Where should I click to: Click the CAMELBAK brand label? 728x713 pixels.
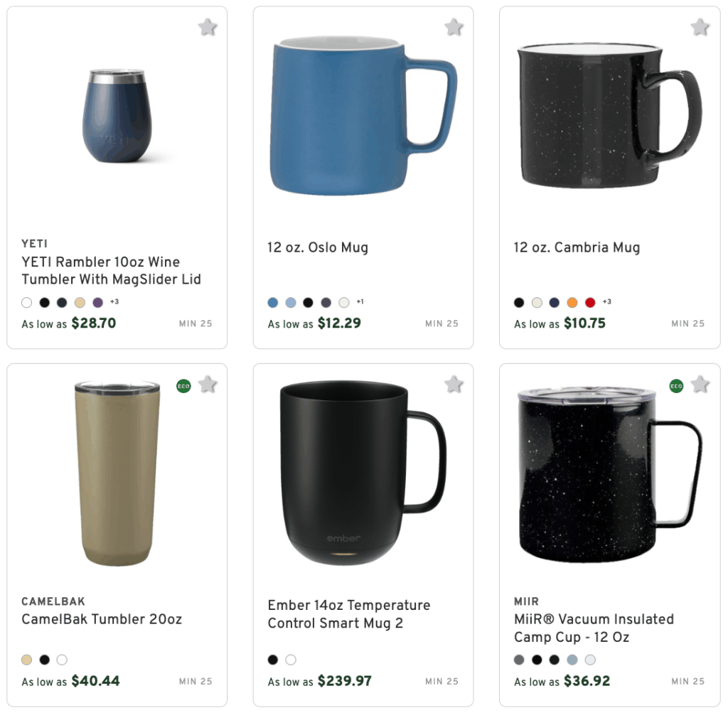(x=53, y=601)
